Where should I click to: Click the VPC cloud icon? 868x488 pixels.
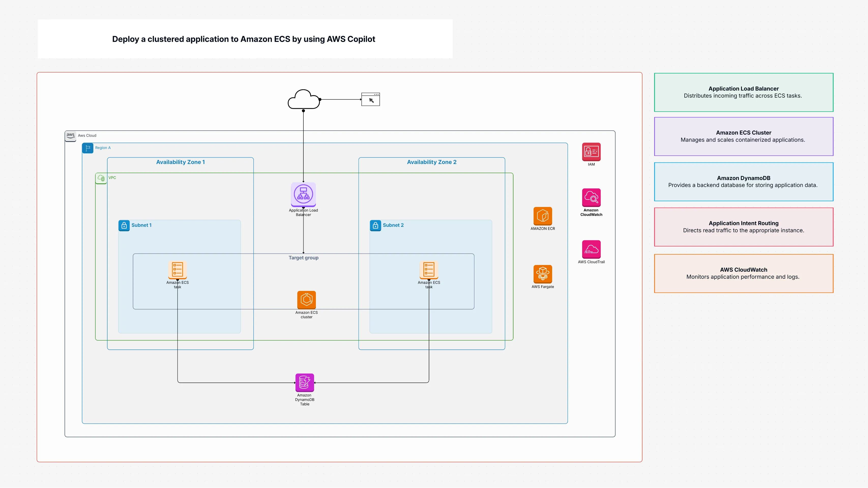pyautogui.click(x=101, y=178)
